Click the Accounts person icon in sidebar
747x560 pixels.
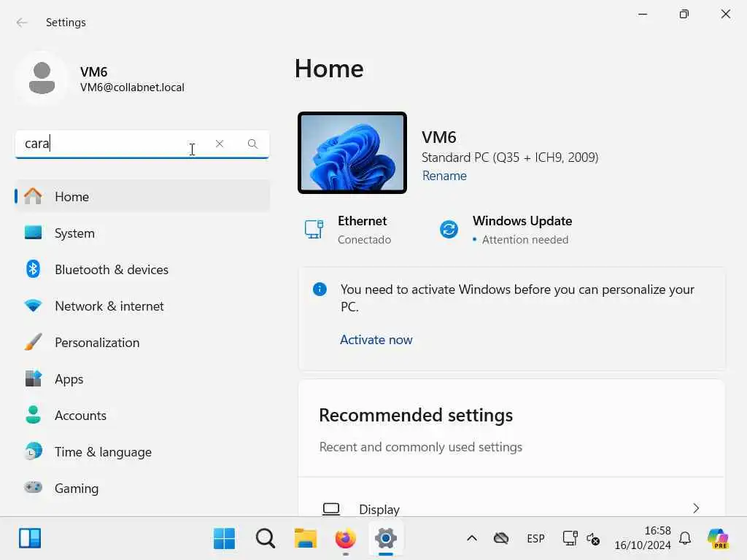[x=33, y=415]
